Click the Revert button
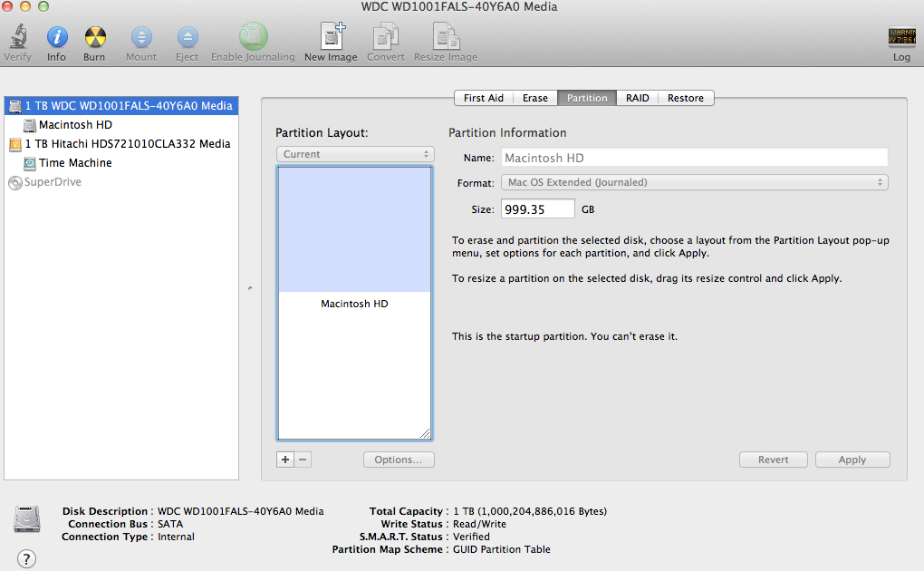This screenshot has width=924, height=571. click(x=773, y=460)
